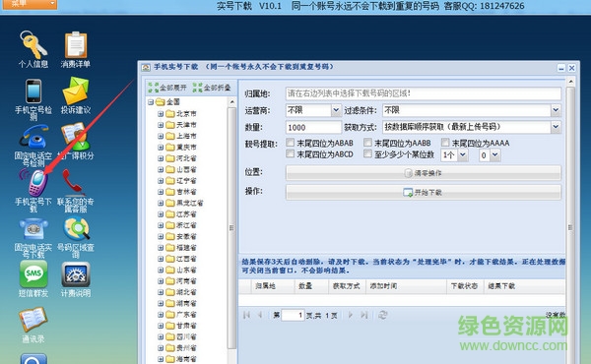Select 天津市 in region tree
This screenshot has height=364, width=591.
coord(186,125)
